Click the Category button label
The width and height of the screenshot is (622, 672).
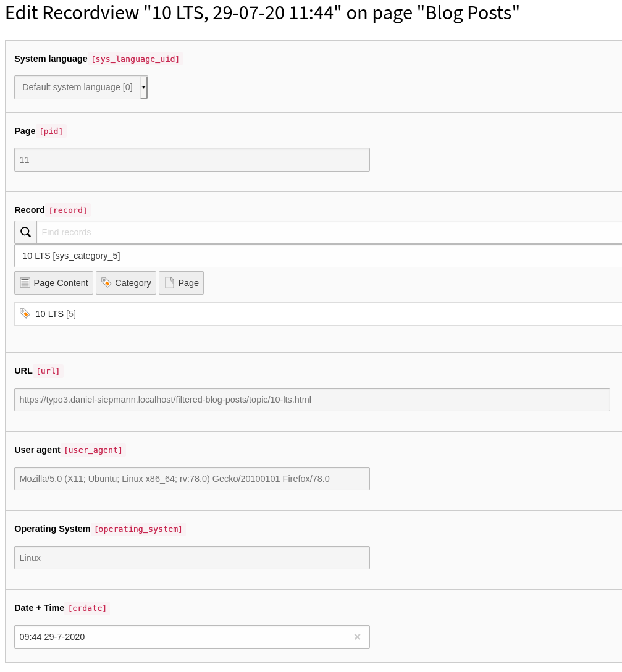pos(133,283)
